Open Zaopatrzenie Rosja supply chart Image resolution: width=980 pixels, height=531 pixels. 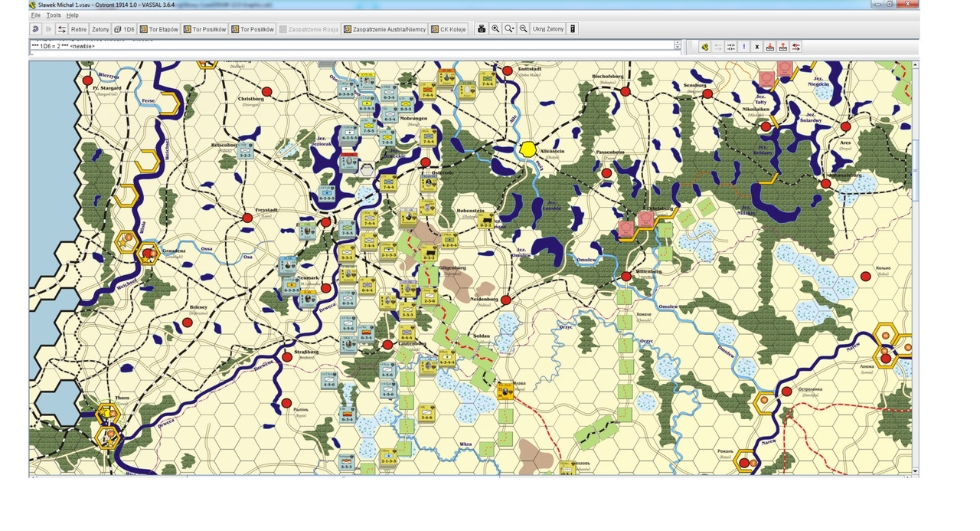click(x=309, y=29)
